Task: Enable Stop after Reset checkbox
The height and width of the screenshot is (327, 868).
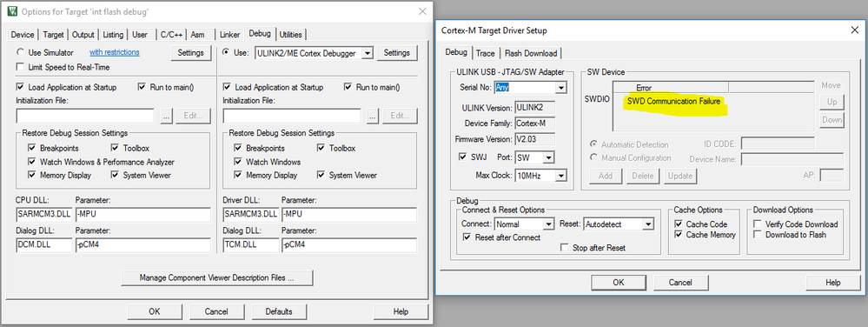Action: [565, 248]
